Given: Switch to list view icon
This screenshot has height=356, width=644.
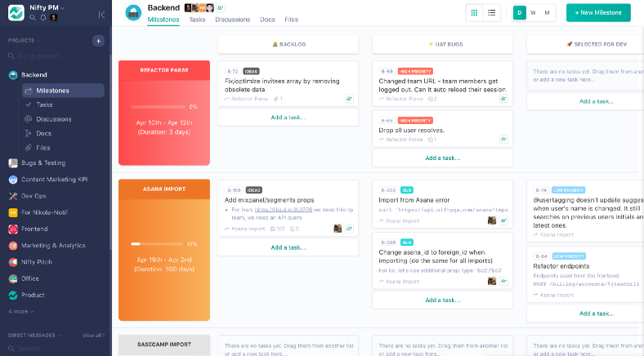Looking at the screenshot, I should (491, 13).
